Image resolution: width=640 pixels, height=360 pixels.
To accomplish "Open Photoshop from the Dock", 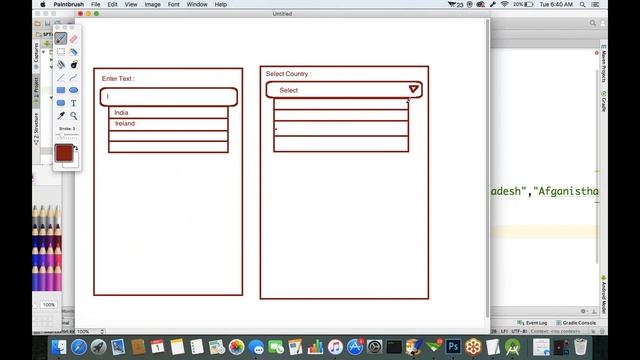I will click(453, 347).
